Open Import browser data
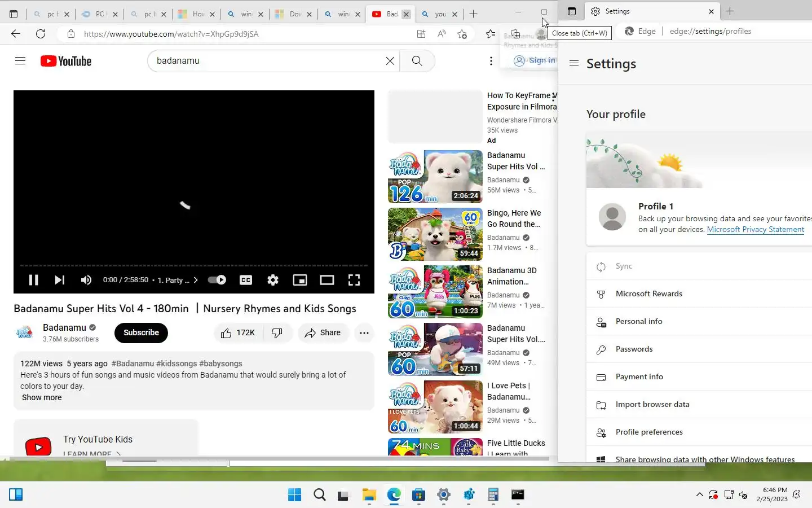The image size is (812, 508). [x=699, y=404]
